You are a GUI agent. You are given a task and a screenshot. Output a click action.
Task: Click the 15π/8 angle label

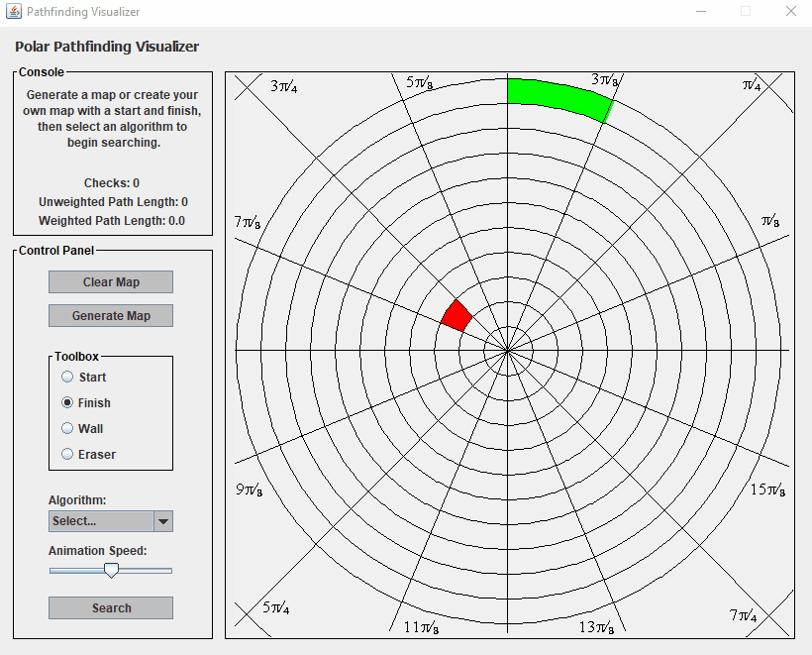pyautogui.click(x=768, y=490)
